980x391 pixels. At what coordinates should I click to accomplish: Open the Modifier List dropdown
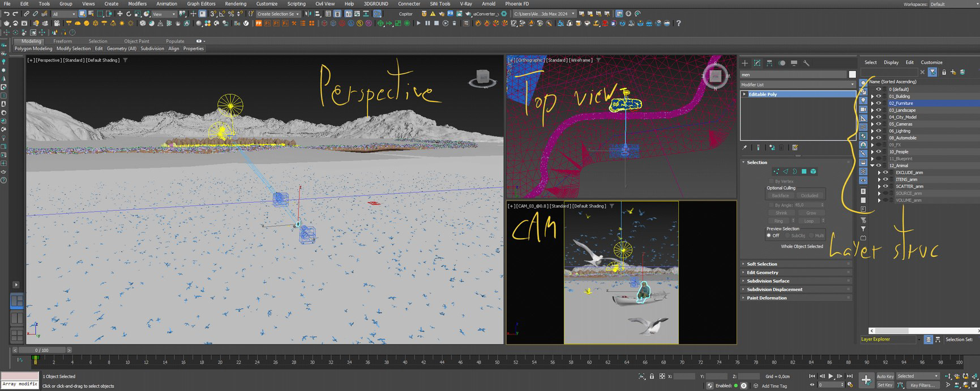point(797,84)
